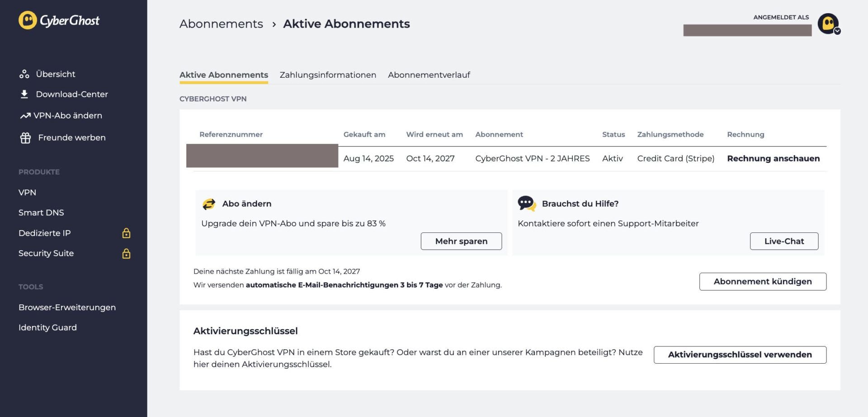Screen dimensions: 868x417
Task: Switch to Abonnementverlauf tab
Action: [429, 75]
